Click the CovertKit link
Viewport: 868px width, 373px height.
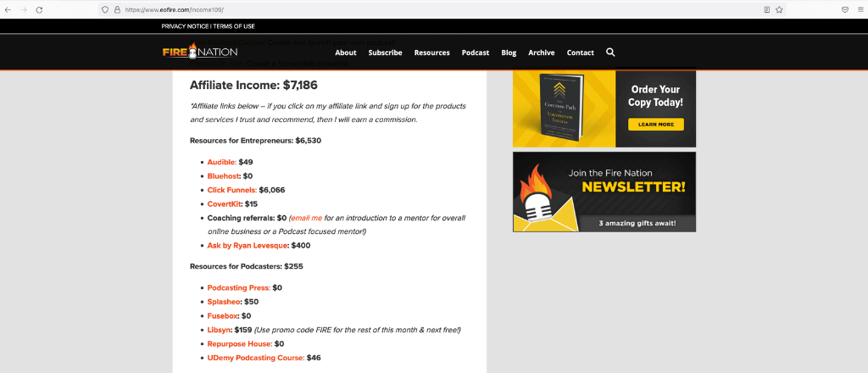click(x=224, y=203)
